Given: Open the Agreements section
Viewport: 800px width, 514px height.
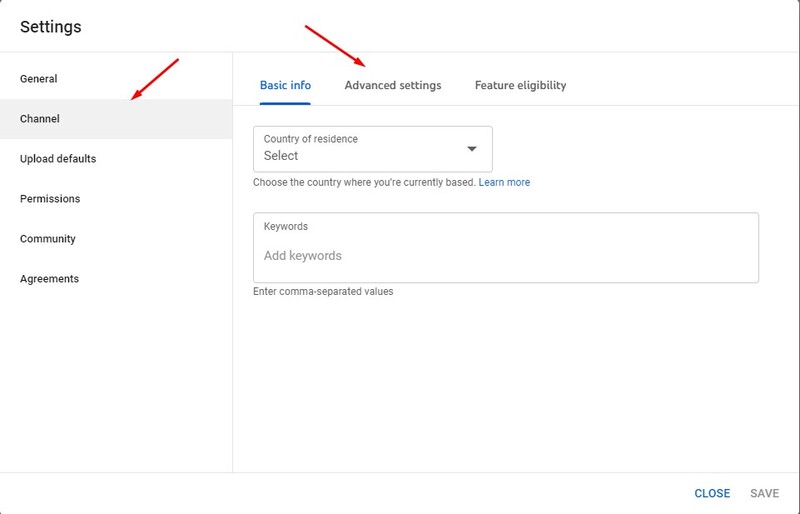Looking at the screenshot, I should tap(49, 279).
